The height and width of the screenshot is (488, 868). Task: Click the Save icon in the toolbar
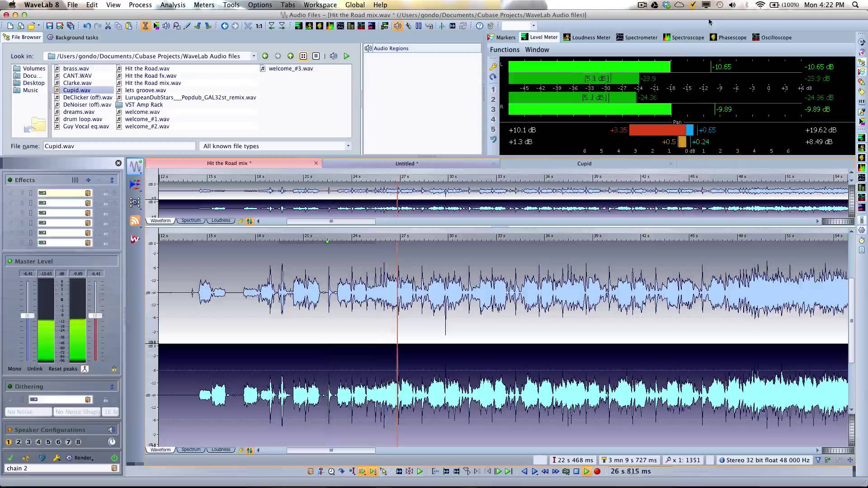[50, 26]
